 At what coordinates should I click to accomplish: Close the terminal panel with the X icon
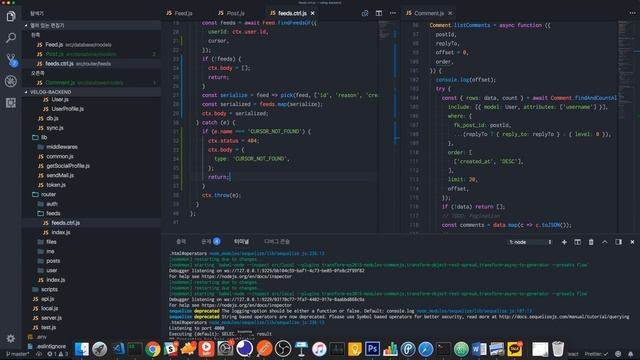coord(632,242)
